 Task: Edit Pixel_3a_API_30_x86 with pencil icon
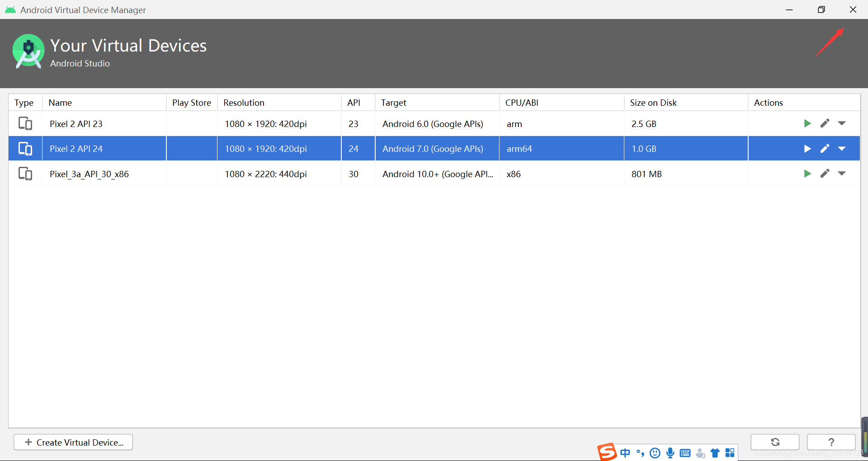pos(825,174)
